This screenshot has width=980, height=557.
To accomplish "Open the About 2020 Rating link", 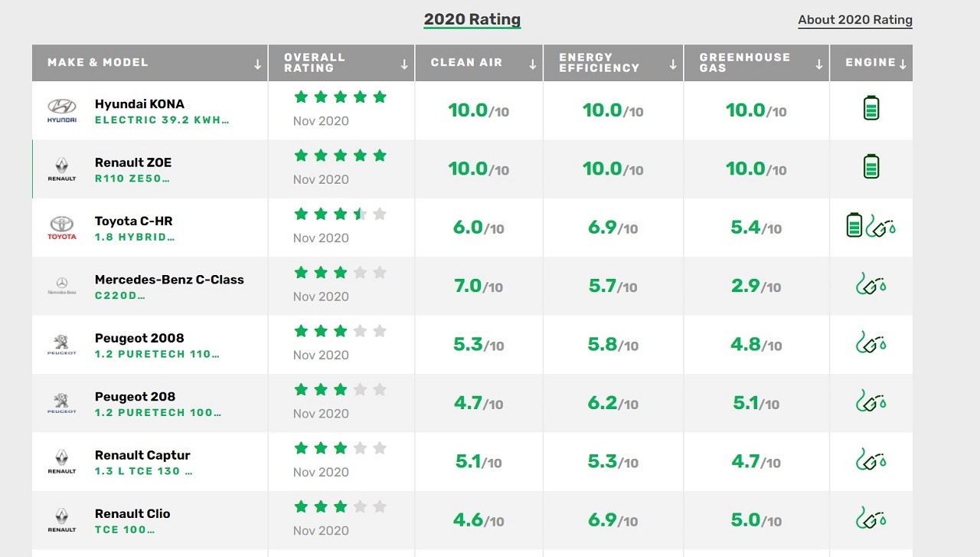I will [x=855, y=20].
